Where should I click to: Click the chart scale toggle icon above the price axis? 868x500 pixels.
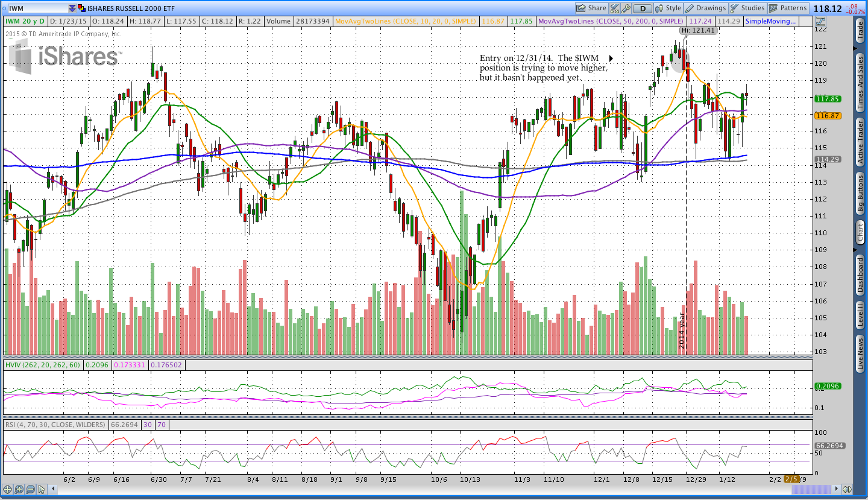[821, 21]
